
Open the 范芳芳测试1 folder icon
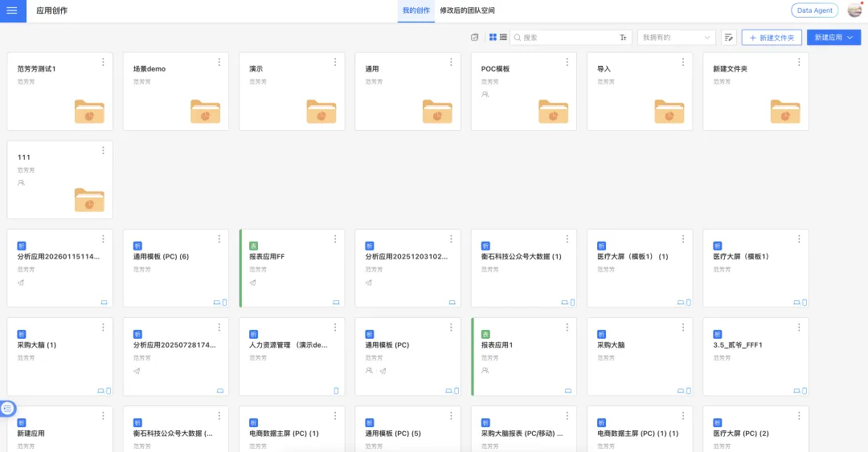point(89,112)
